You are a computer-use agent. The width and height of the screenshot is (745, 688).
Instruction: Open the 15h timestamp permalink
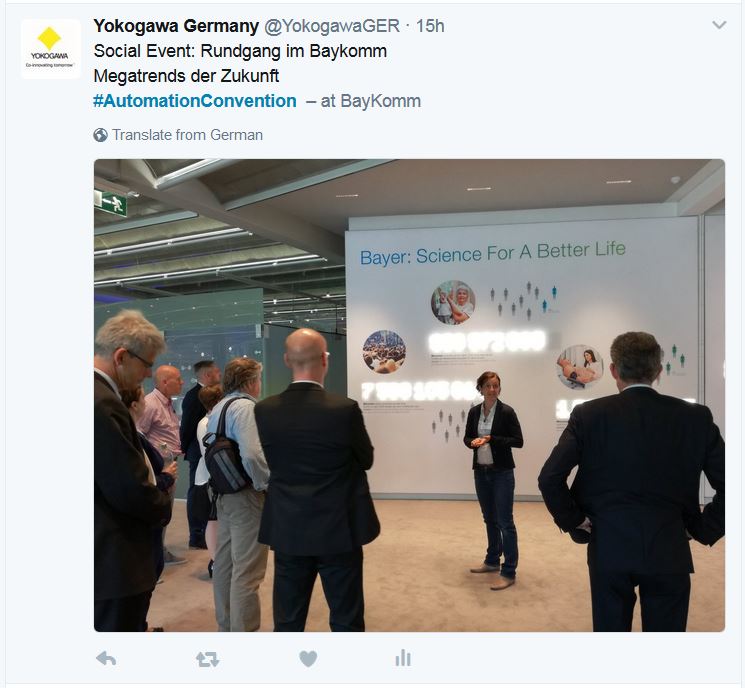[430, 26]
